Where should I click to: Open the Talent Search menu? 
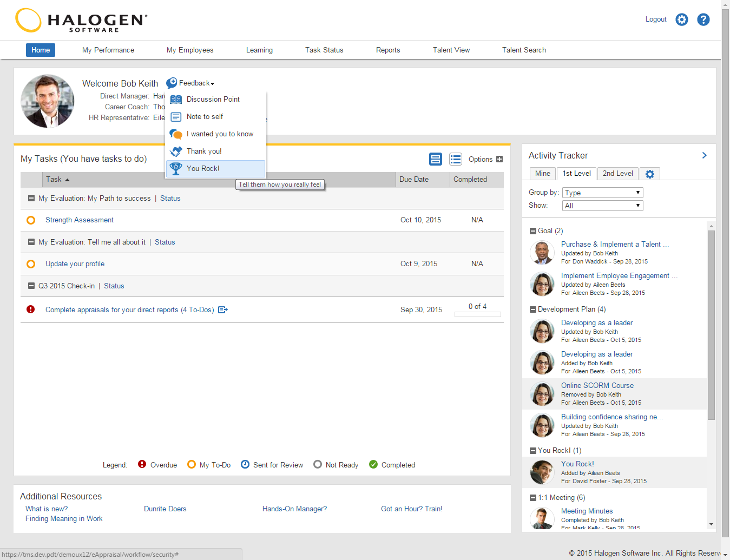pos(524,50)
